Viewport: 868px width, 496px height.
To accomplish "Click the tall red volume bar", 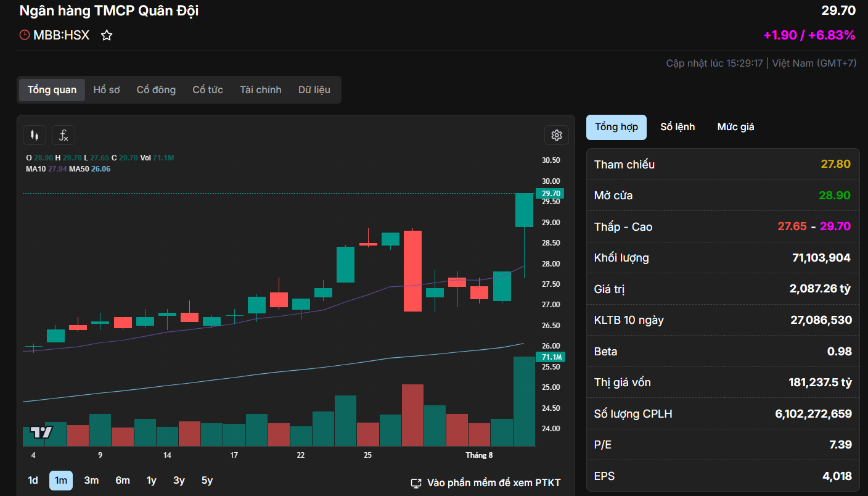I will pyautogui.click(x=413, y=415).
